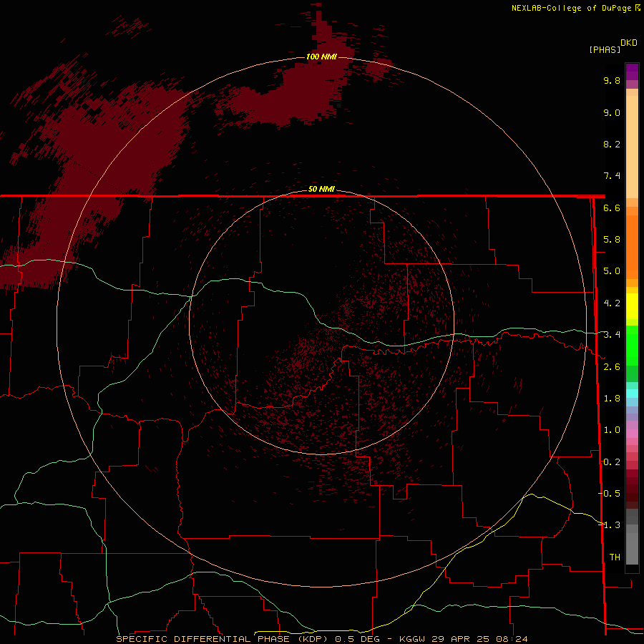Click the cyan segment of the colorbar
644x644 pixels.
(632, 394)
